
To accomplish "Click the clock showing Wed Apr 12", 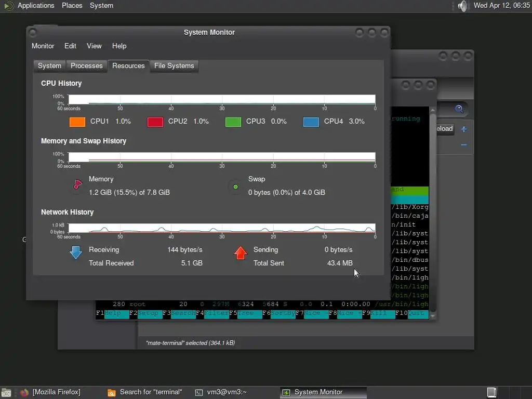I will point(501,5).
